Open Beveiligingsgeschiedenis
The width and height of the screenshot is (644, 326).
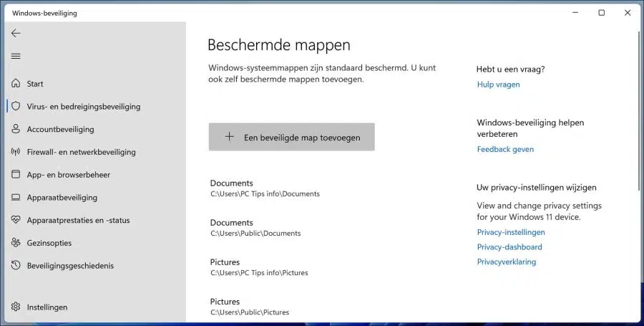coord(70,266)
